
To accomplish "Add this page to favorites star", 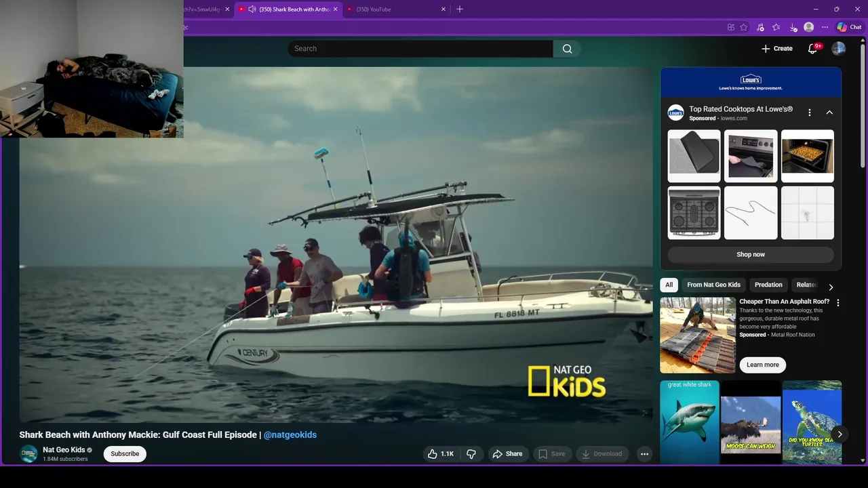I will point(744,27).
